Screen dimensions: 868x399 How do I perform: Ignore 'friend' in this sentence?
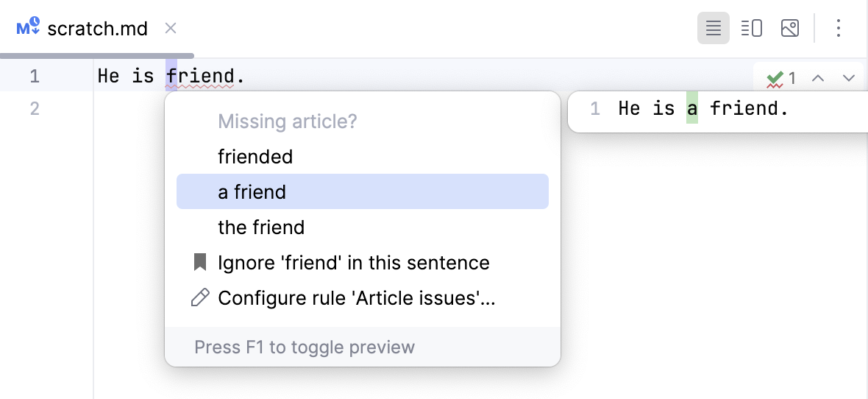point(353,263)
